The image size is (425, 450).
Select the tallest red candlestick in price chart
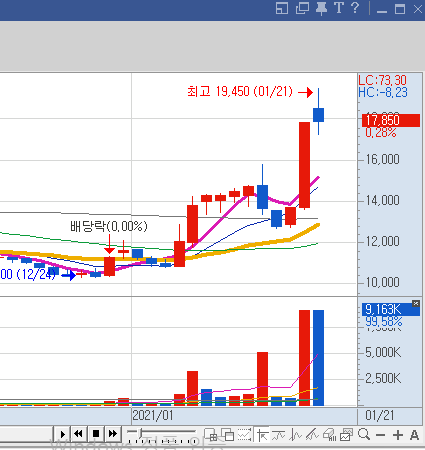click(x=304, y=165)
